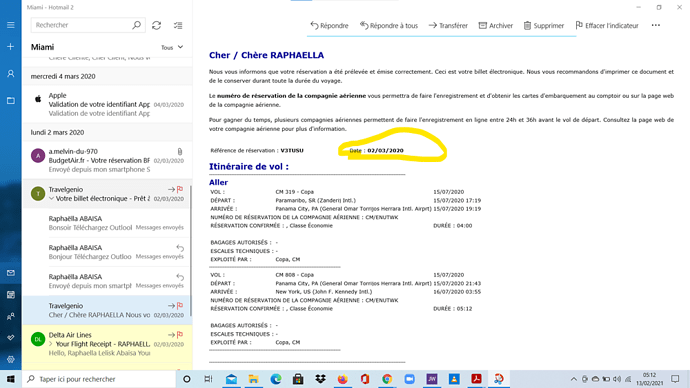The image size is (690, 388).
Task: Click mercredi 4 mars 2020 date header
Action: pos(63,76)
